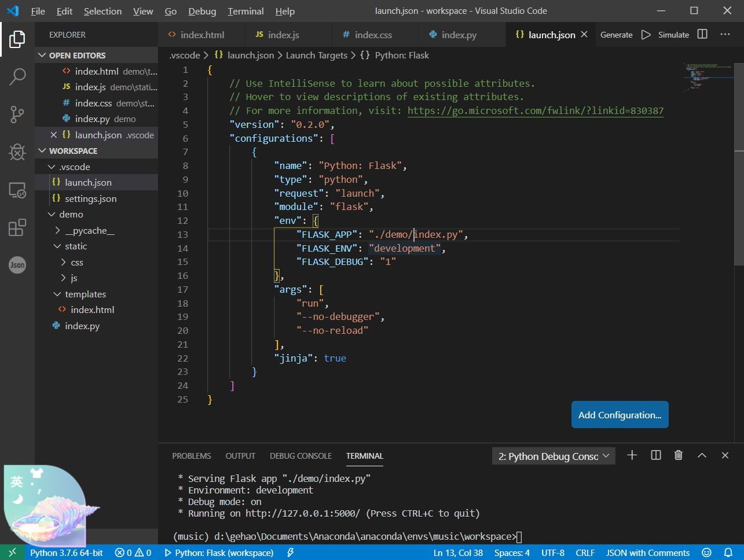Start debugging Python: Flask from status bar
Screen dimensions: 744x560
coord(219,552)
